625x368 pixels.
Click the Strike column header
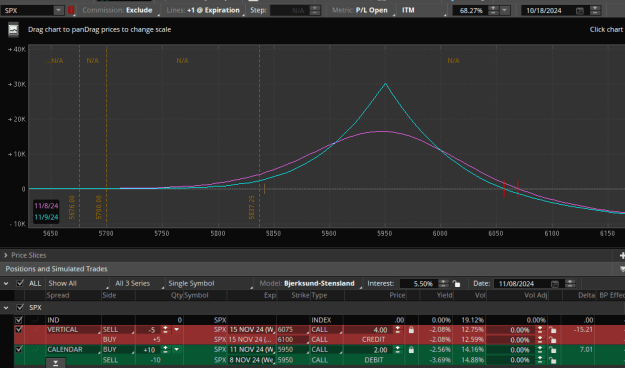tap(301, 295)
